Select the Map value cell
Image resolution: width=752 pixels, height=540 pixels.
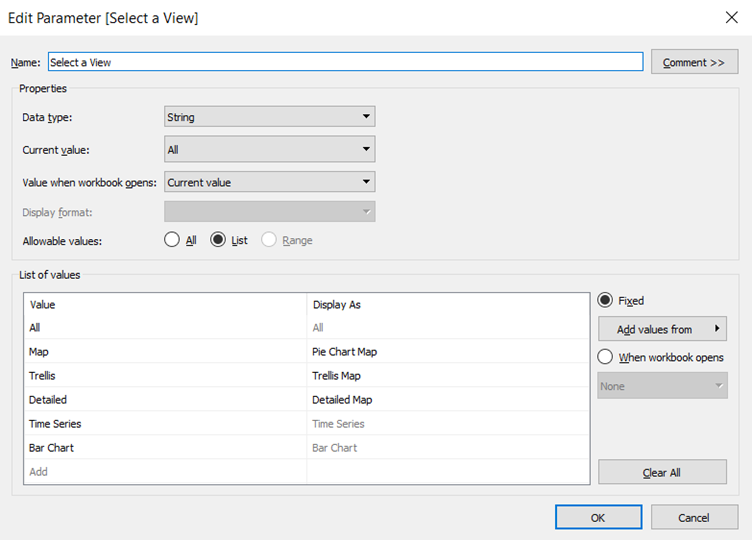tap(165, 352)
